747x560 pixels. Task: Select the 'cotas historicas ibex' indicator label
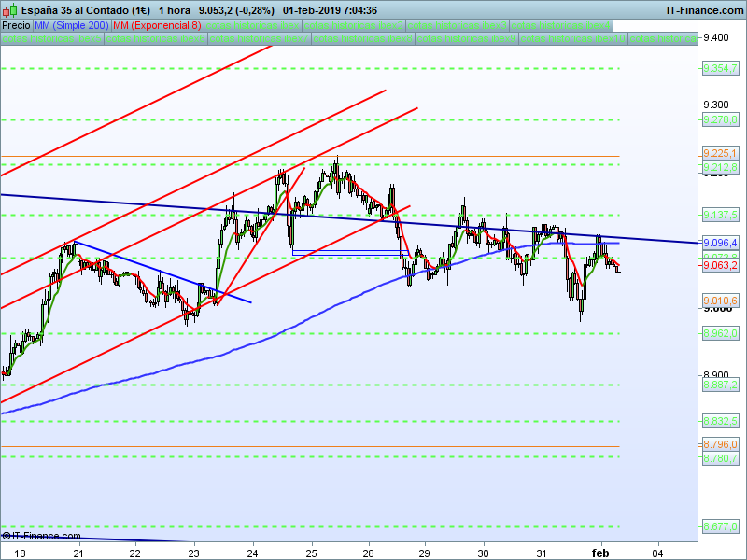click(x=252, y=26)
